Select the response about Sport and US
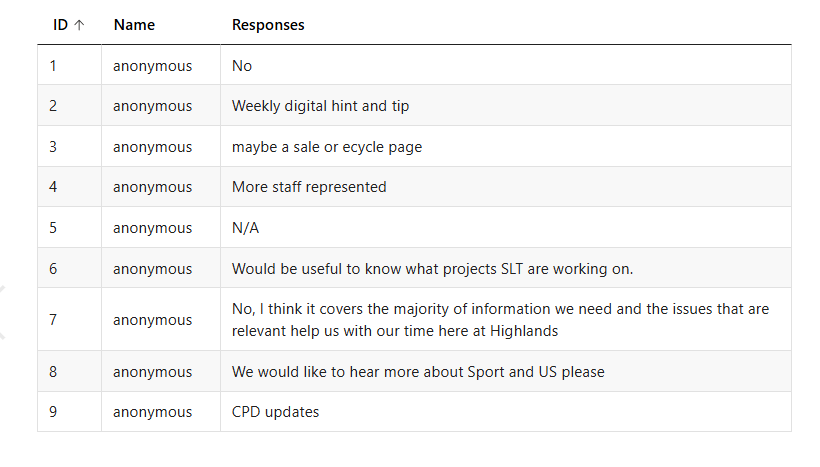 pos(418,372)
